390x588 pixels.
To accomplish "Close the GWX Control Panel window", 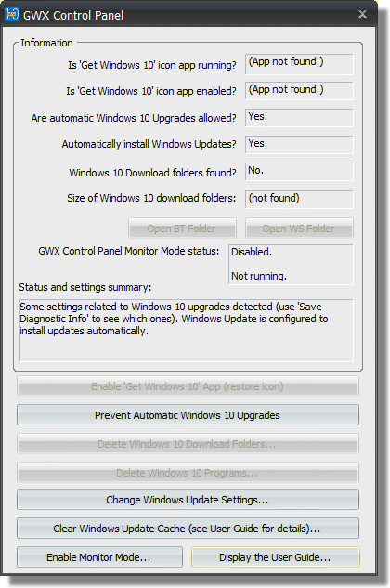I will [362, 14].
